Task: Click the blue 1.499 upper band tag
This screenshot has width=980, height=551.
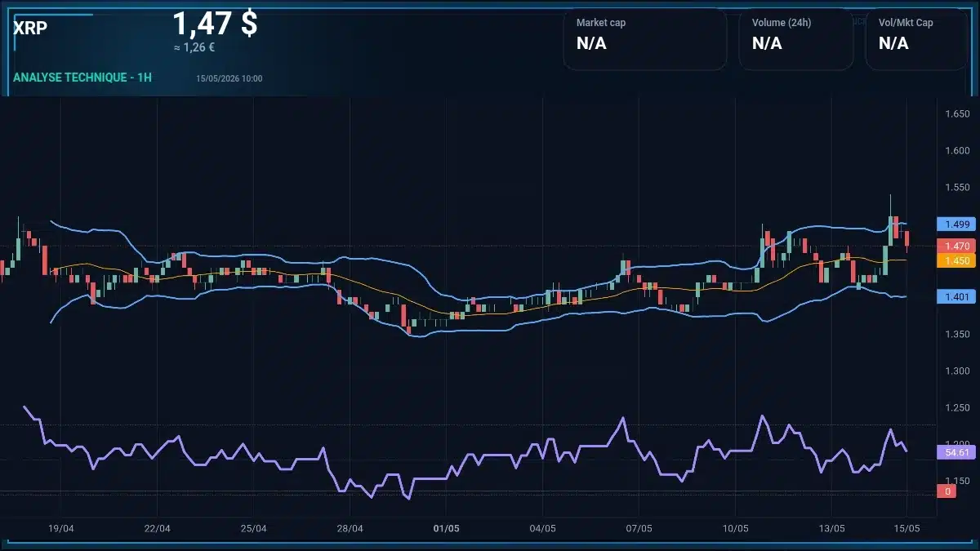Action: [x=956, y=224]
